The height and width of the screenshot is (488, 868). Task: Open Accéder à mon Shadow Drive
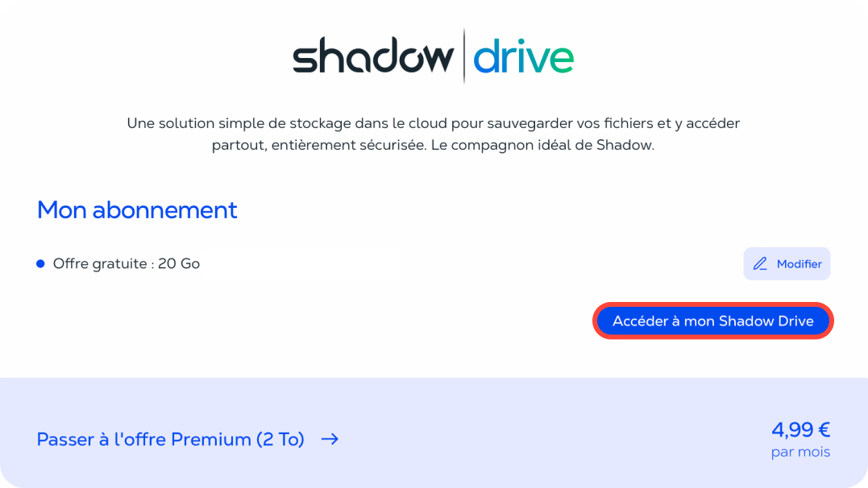pyautogui.click(x=713, y=321)
